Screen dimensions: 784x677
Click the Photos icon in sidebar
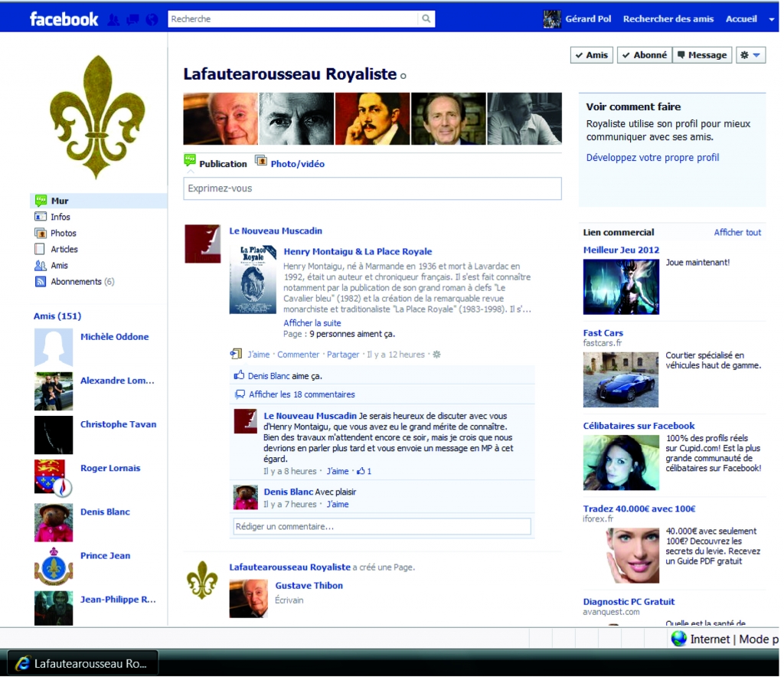coord(41,233)
